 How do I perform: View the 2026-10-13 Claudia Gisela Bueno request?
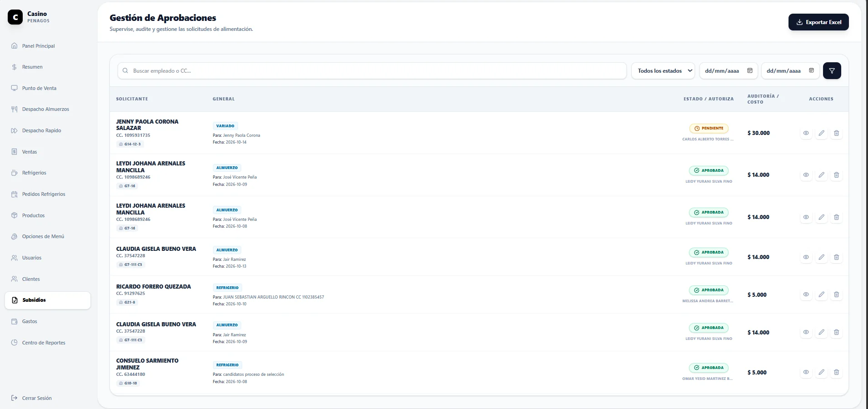pos(806,257)
